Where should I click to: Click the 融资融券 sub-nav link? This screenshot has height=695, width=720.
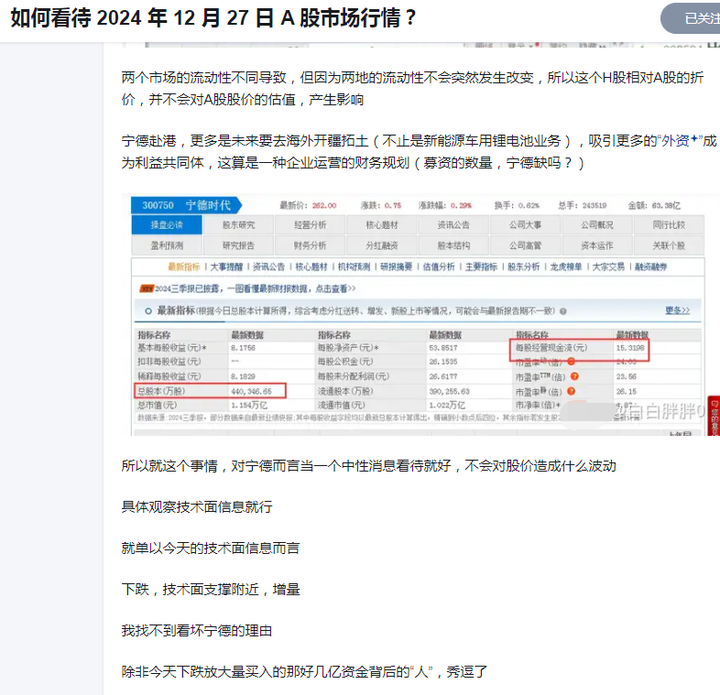(651, 267)
